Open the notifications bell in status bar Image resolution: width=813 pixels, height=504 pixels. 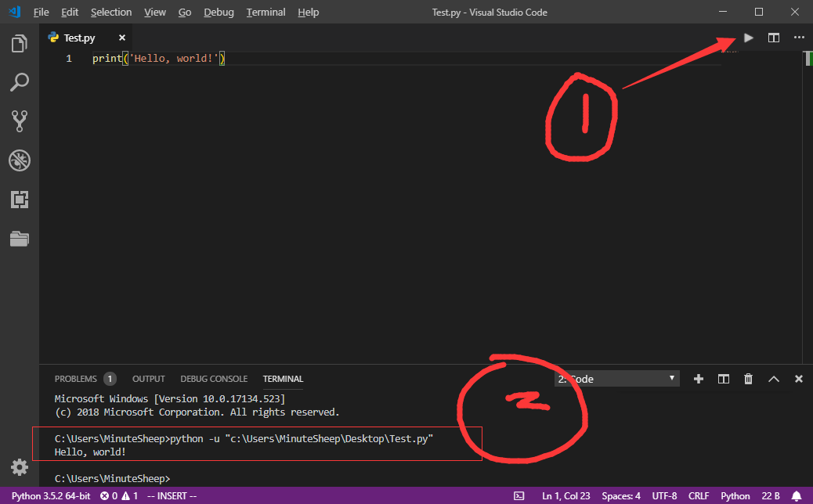click(797, 496)
